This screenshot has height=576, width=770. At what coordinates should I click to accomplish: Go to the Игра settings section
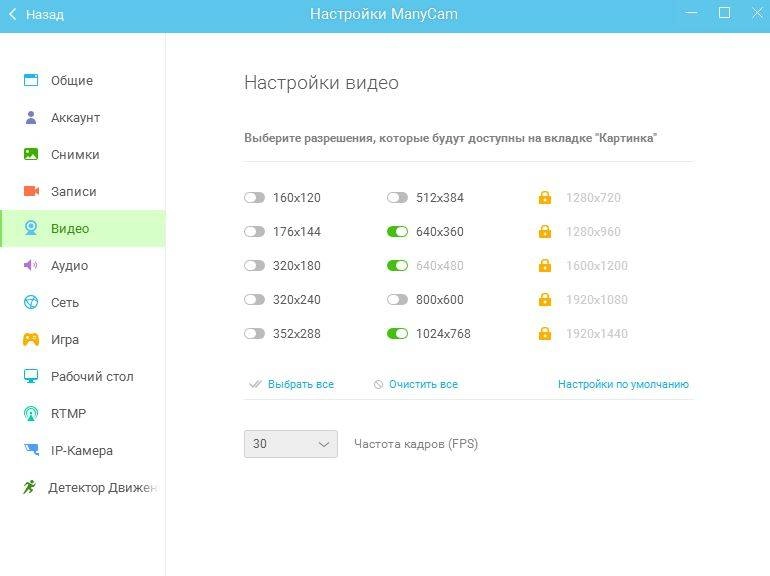[82, 339]
